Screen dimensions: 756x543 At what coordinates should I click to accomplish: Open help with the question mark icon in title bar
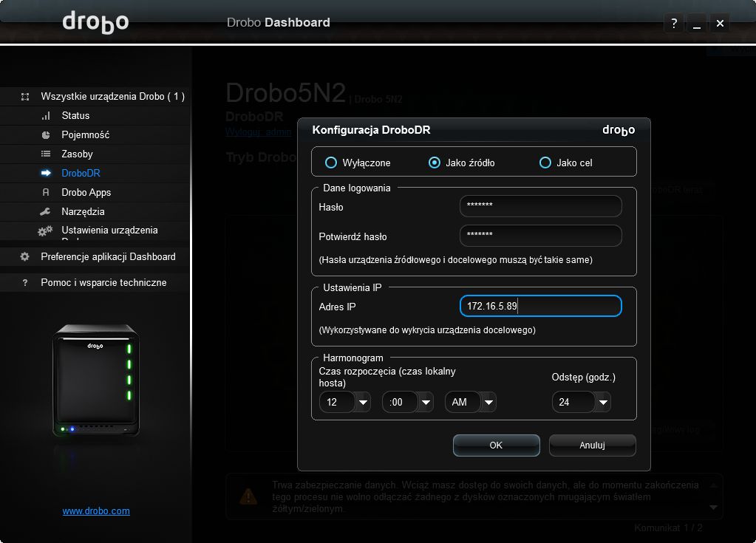click(x=674, y=23)
